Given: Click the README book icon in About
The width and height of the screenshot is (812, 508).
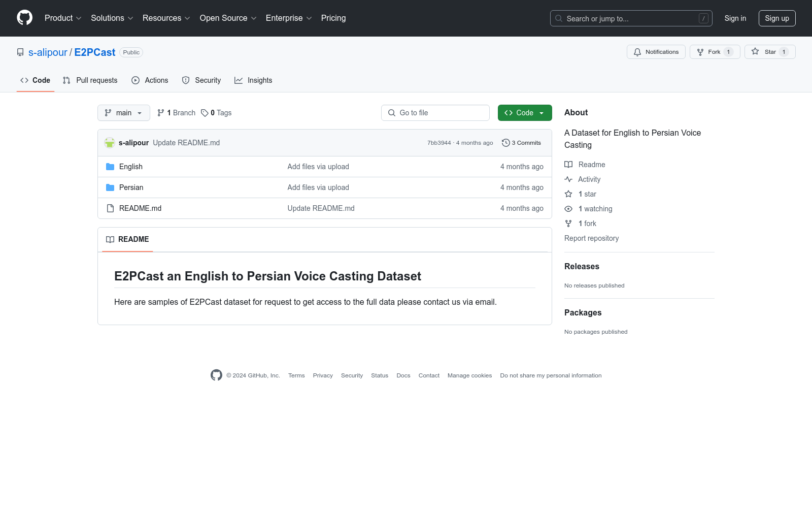Looking at the screenshot, I should [x=568, y=165].
